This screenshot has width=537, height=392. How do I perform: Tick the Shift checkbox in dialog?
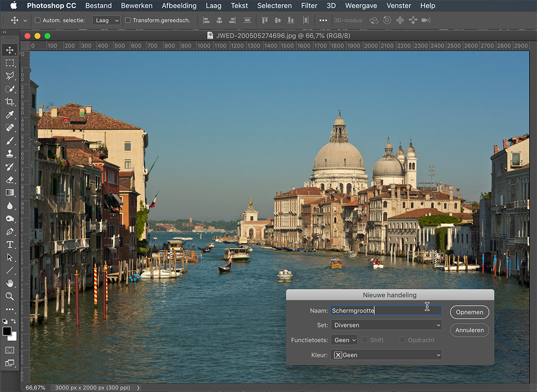365,340
